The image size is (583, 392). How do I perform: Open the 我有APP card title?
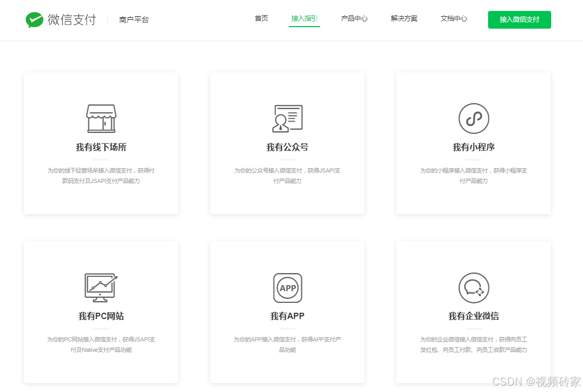point(287,316)
